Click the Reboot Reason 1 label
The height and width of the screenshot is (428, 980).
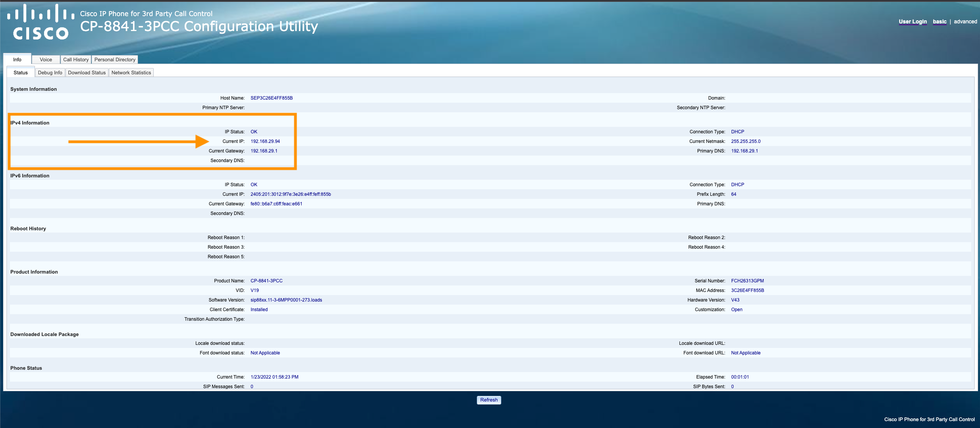pyautogui.click(x=226, y=238)
